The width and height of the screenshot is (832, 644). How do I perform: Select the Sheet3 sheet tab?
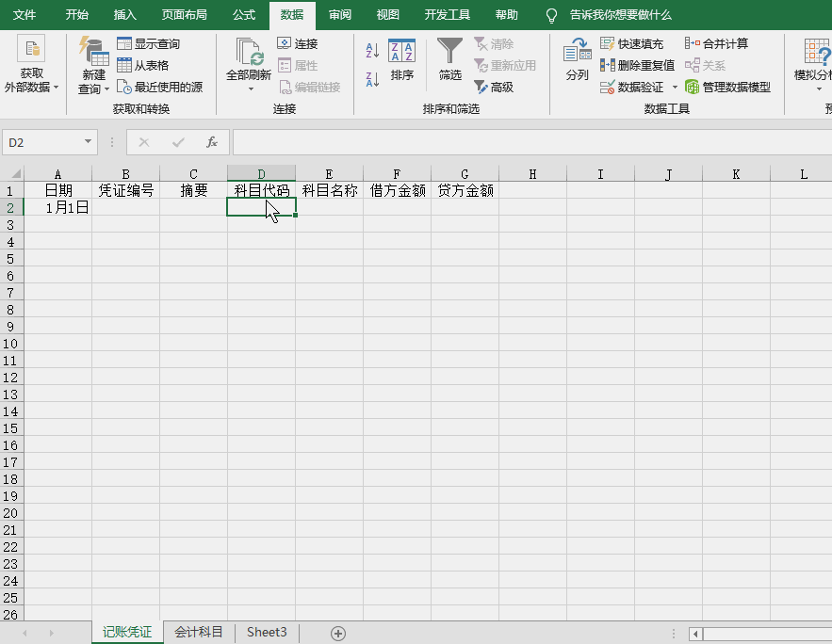(x=267, y=633)
